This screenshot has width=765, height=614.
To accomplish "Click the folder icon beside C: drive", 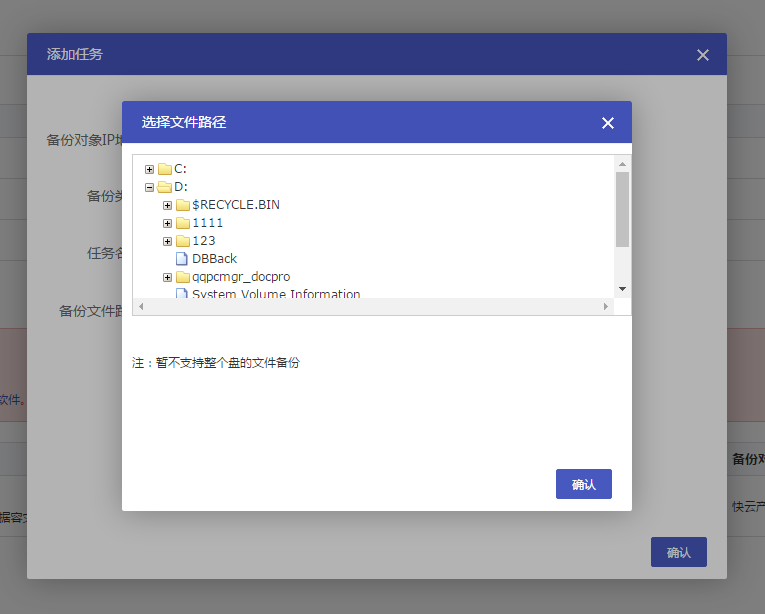I will coord(165,169).
